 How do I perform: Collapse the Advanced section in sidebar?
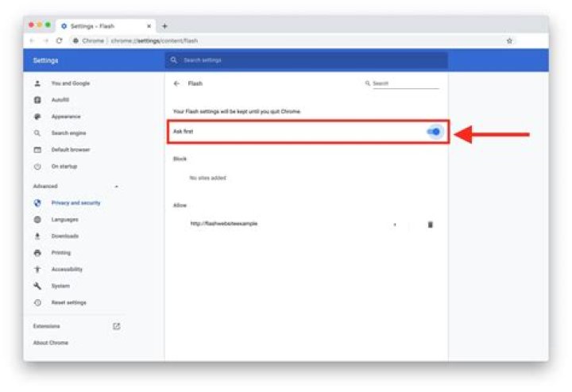[x=117, y=186]
